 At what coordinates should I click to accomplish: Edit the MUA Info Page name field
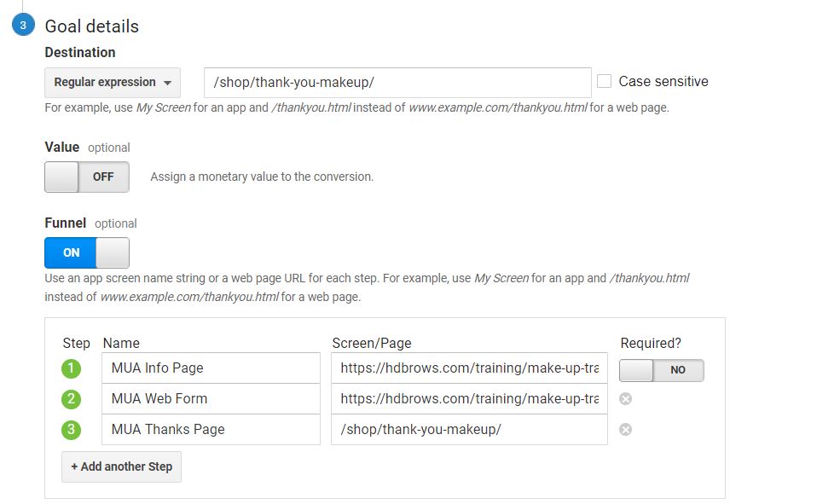(211, 368)
